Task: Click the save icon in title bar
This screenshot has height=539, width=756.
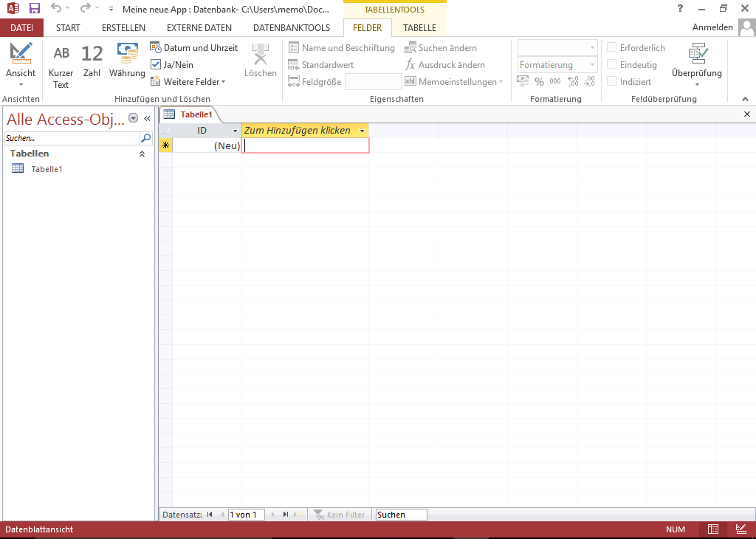Action: [35, 9]
